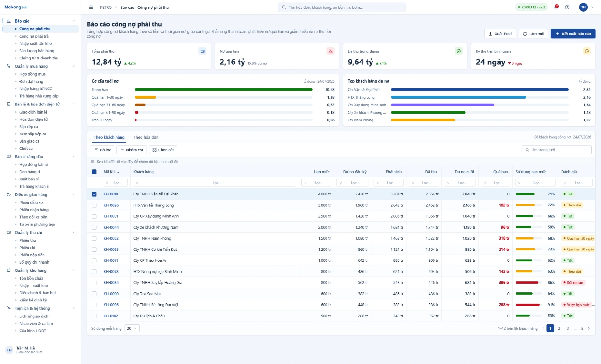
Task: Click the Mekong Soft logo
Action: (x=16, y=7)
